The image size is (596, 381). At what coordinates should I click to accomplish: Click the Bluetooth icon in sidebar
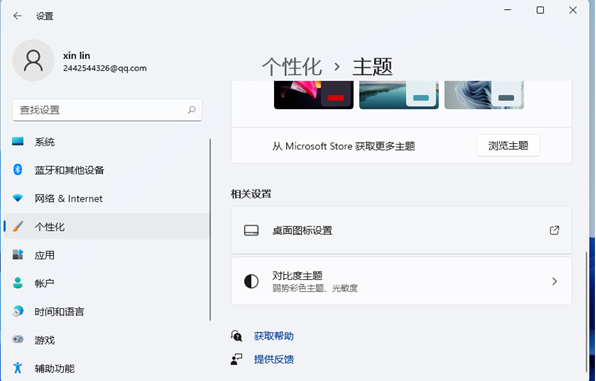(x=18, y=170)
